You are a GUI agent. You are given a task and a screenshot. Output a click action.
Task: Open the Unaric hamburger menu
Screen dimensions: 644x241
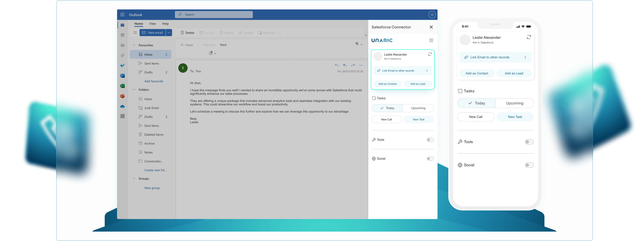pos(431,40)
